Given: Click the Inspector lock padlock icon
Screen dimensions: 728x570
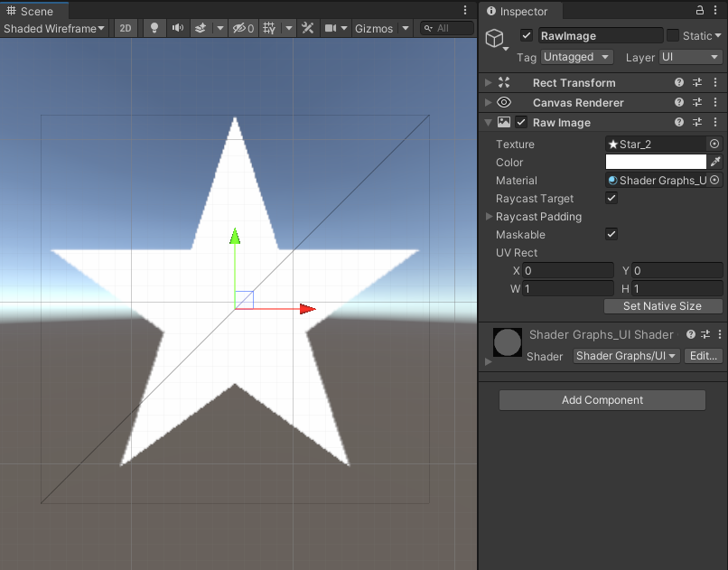Looking at the screenshot, I should pos(700,11).
